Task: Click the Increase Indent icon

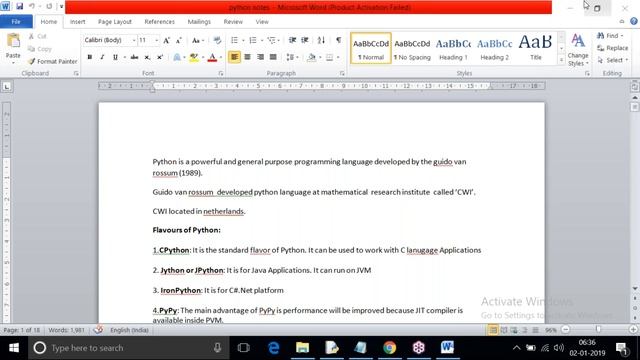Action: point(305,40)
